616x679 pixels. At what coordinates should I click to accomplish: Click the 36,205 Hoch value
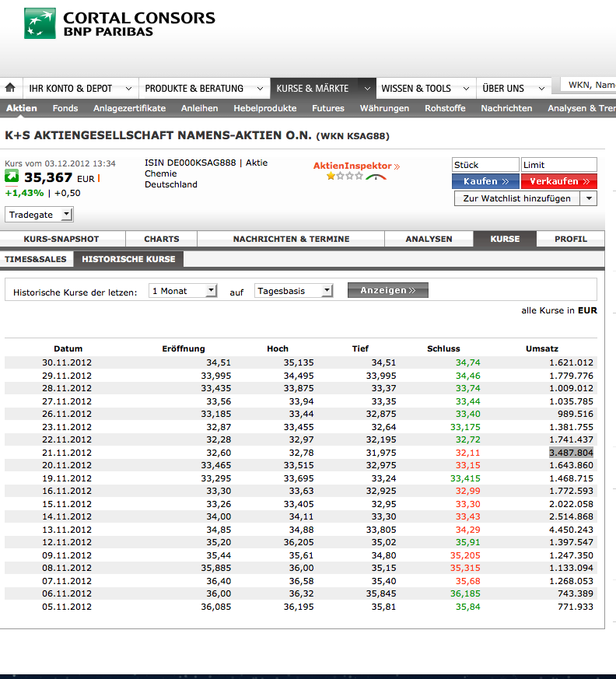[x=299, y=542]
